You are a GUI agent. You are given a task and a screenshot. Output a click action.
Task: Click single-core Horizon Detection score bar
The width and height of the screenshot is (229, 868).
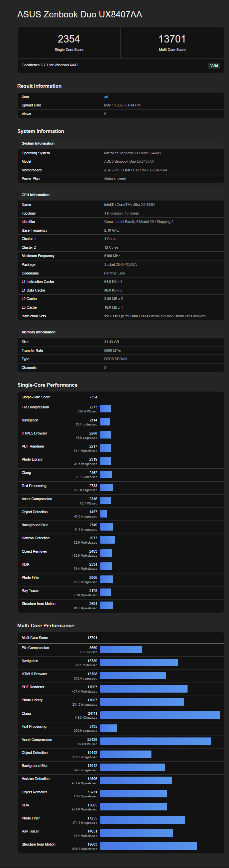click(107, 540)
